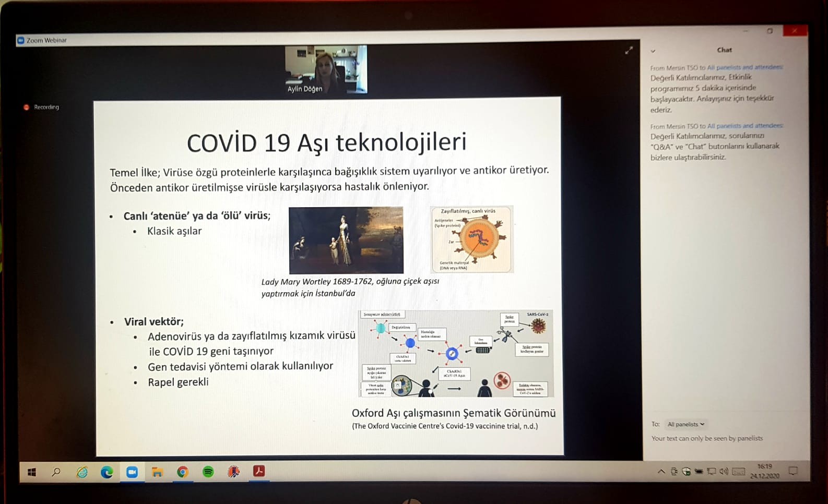Open the notification action center

[793, 471]
